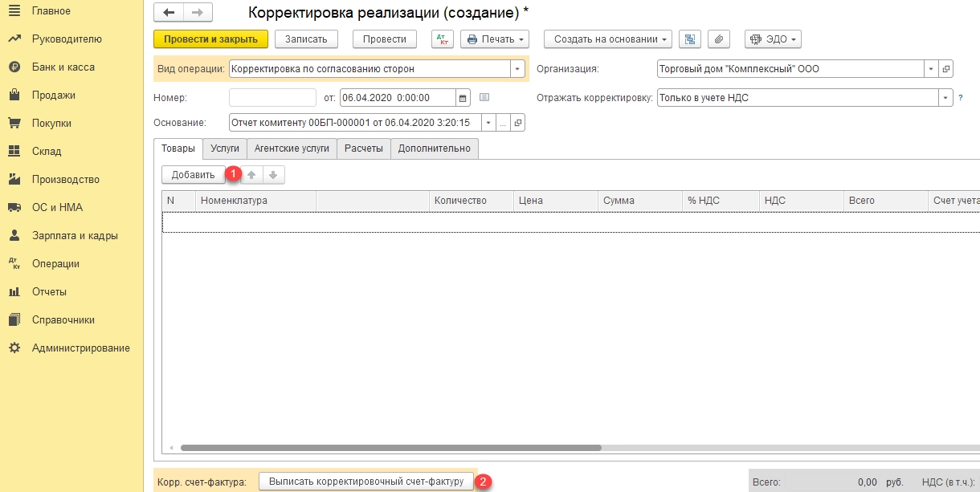Navigate back with the left arrow

click(169, 13)
